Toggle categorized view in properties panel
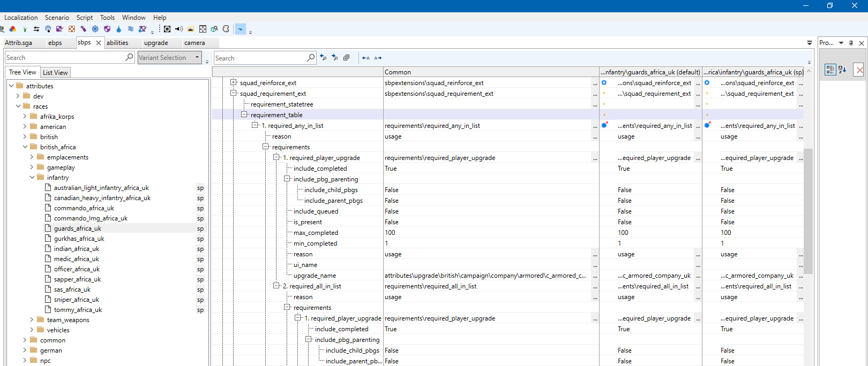 tap(830, 70)
